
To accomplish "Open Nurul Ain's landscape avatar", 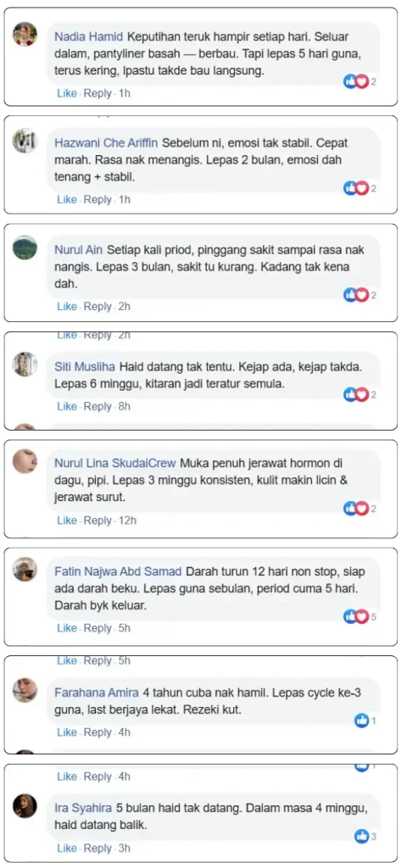I will click(x=25, y=248).
